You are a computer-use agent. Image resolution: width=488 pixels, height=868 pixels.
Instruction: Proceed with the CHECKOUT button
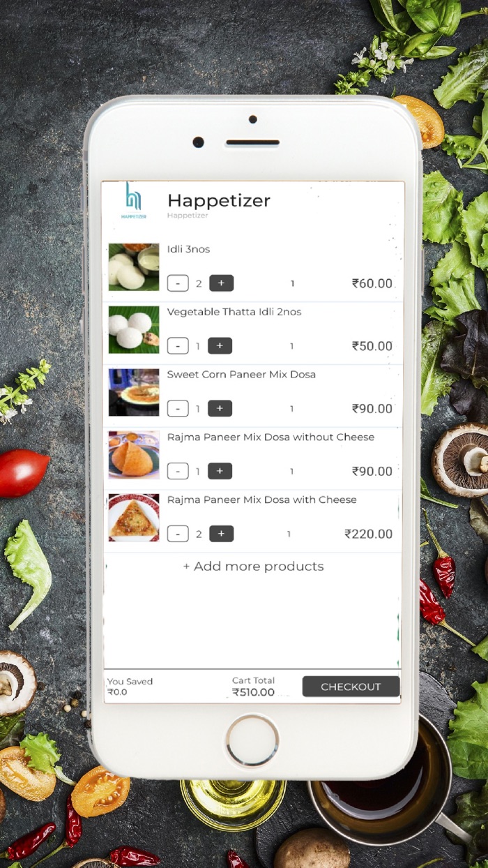pyautogui.click(x=351, y=687)
